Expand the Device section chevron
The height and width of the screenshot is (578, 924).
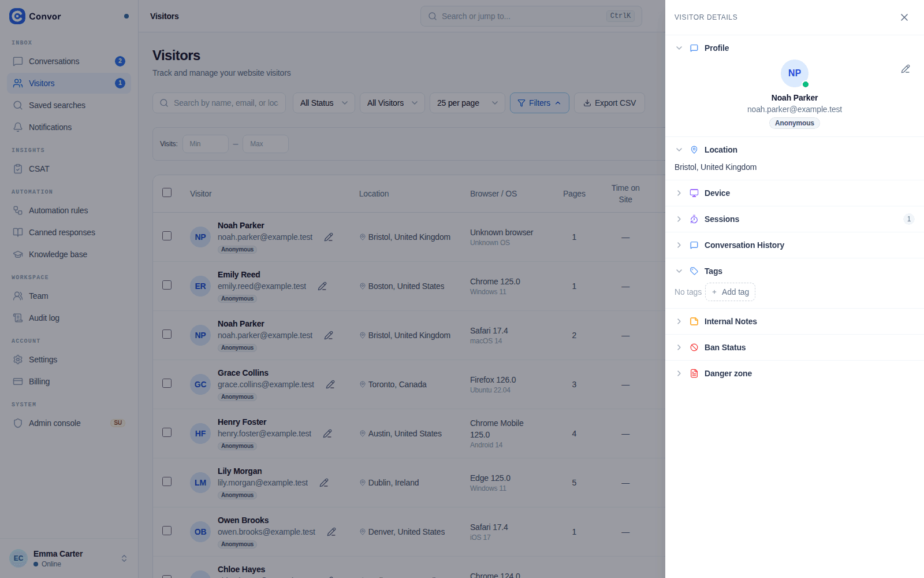click(x=679, y=193)
